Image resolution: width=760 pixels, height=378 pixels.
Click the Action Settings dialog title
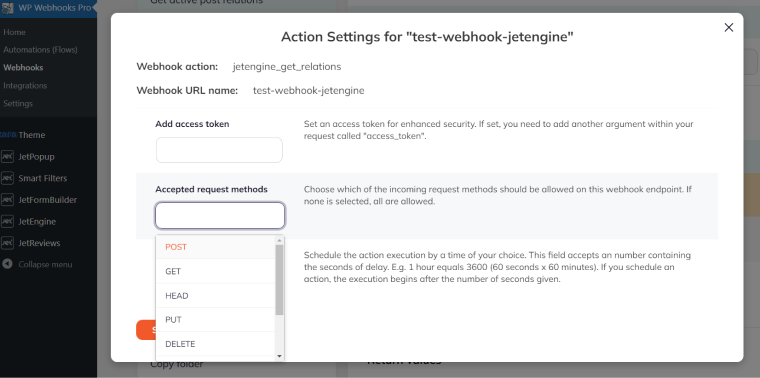tap(427, 37)
